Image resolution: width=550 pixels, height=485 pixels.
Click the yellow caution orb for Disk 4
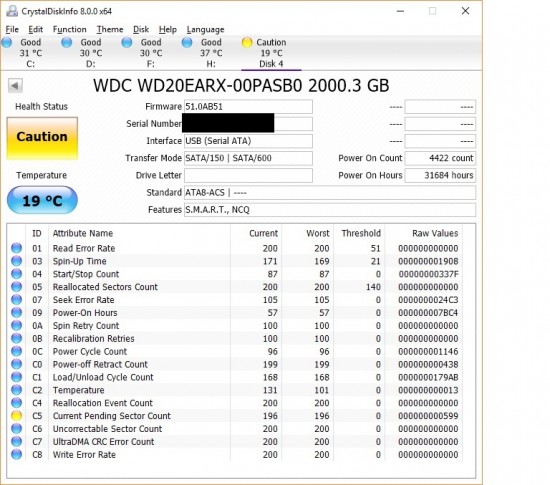247,42
